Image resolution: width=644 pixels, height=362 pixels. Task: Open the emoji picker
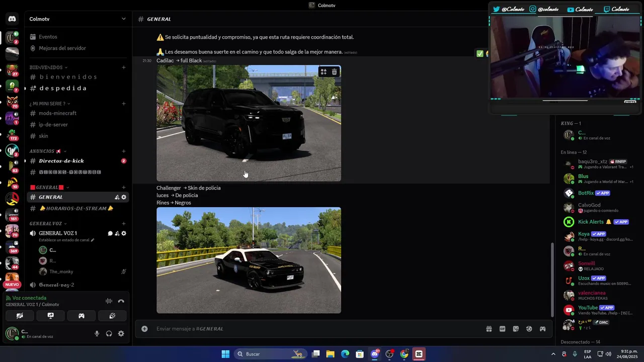coord(529,329)
